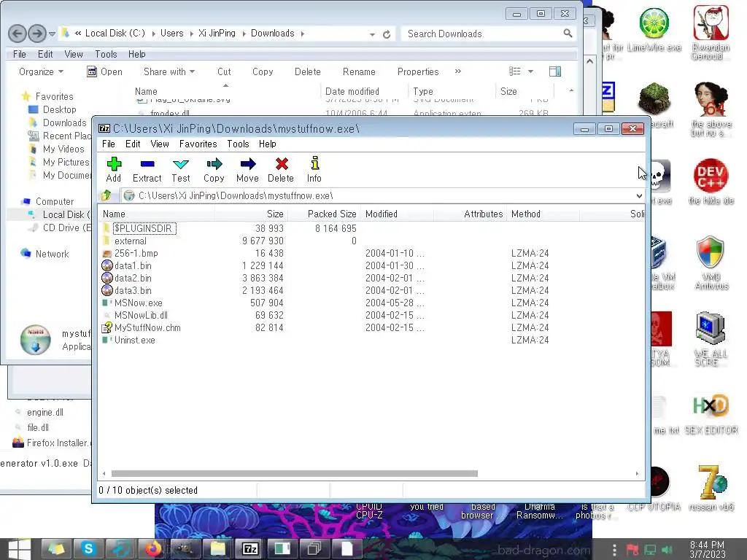
Task: Open Share with dropdown in Explorer
Action: (169, 72)
